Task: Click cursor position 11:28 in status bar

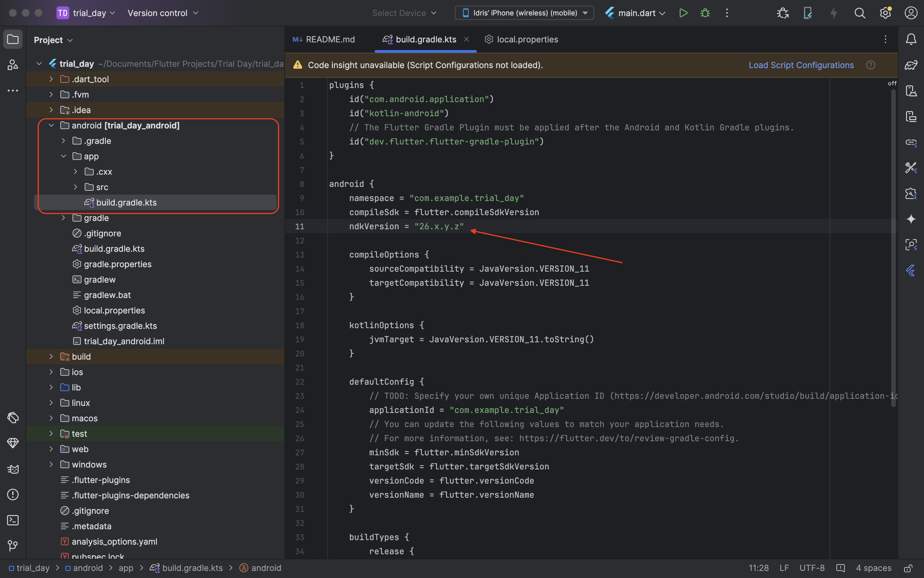Action: coord(758,568)
